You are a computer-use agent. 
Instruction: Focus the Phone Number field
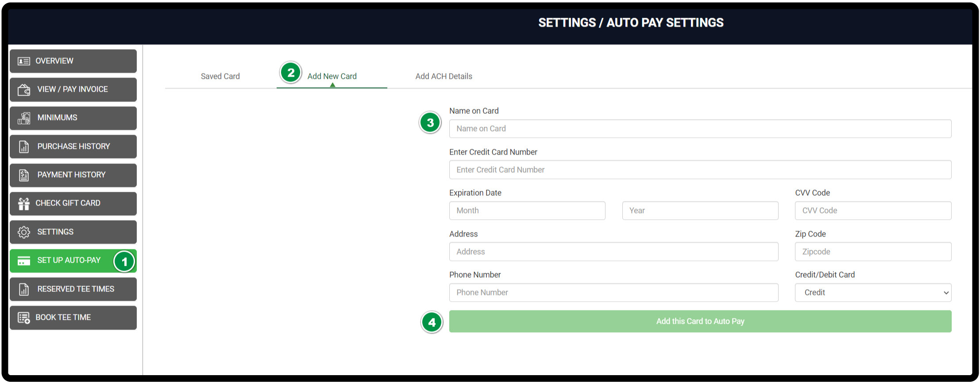(x=614, y=292)
